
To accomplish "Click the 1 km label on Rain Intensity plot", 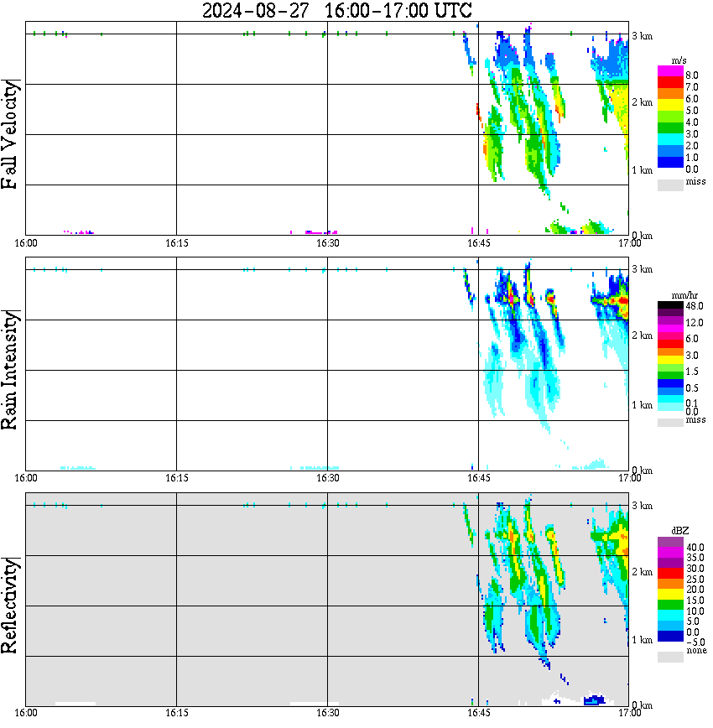I will click(x=642, y=405).
